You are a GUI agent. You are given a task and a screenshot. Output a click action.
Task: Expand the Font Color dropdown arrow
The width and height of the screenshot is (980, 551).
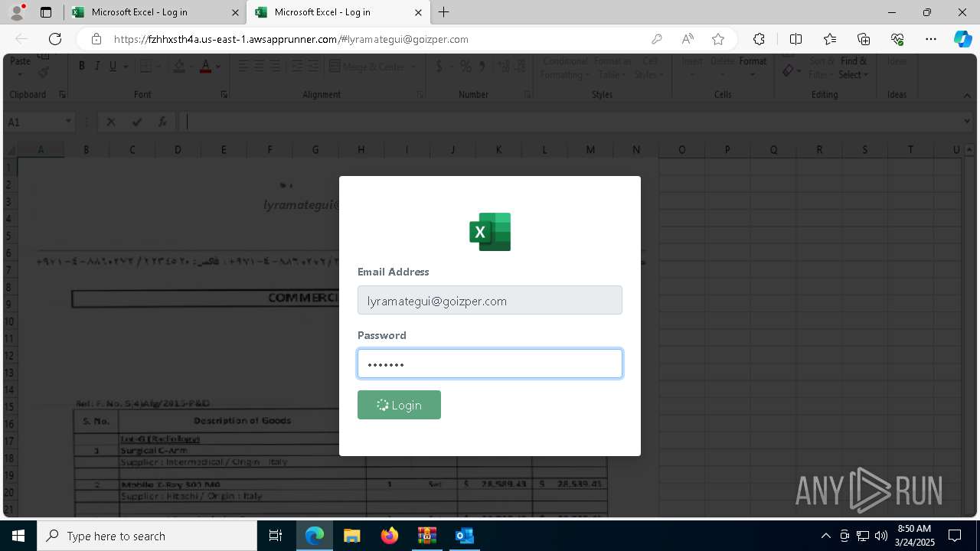point(218,67)
